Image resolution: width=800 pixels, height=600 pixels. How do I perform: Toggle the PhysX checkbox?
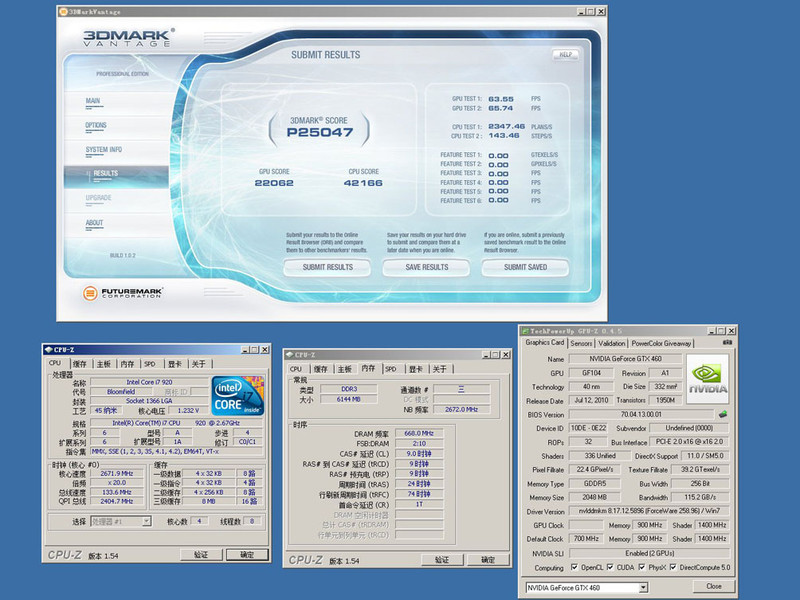tap(642, 567)
